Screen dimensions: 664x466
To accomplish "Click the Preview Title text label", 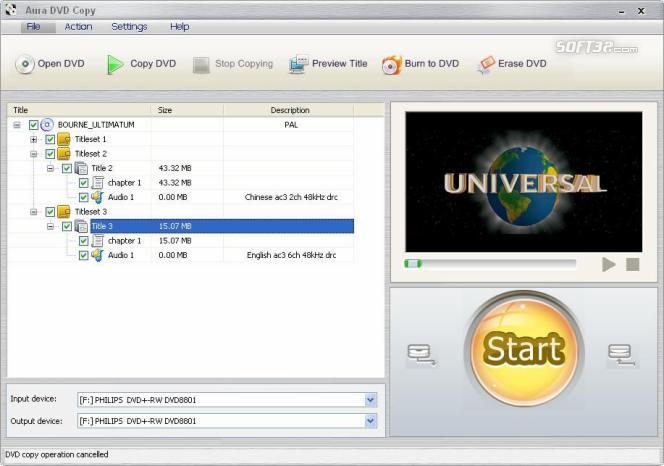I will (x=340, y=64).
